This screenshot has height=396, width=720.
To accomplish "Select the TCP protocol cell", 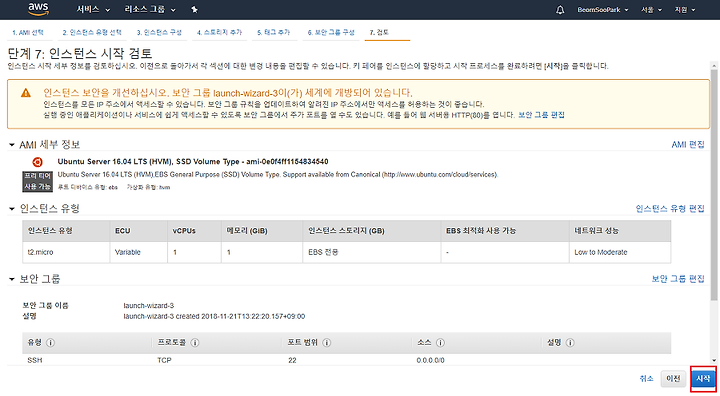I will coord(164,360).
